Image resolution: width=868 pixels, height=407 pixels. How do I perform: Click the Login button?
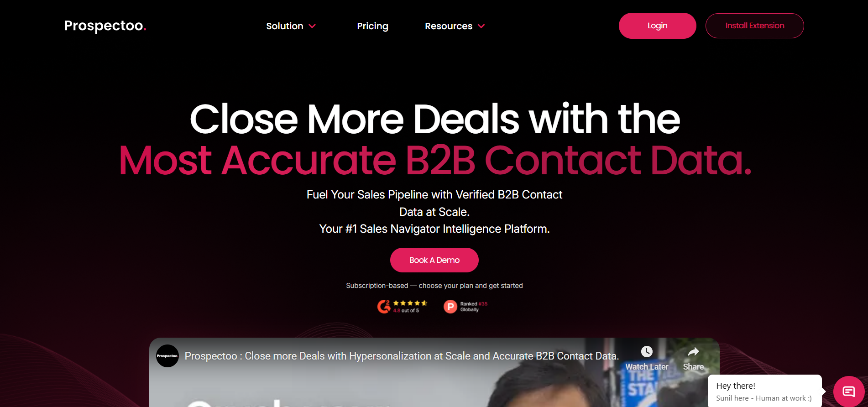pyautogui.click(x=657, y=26)
